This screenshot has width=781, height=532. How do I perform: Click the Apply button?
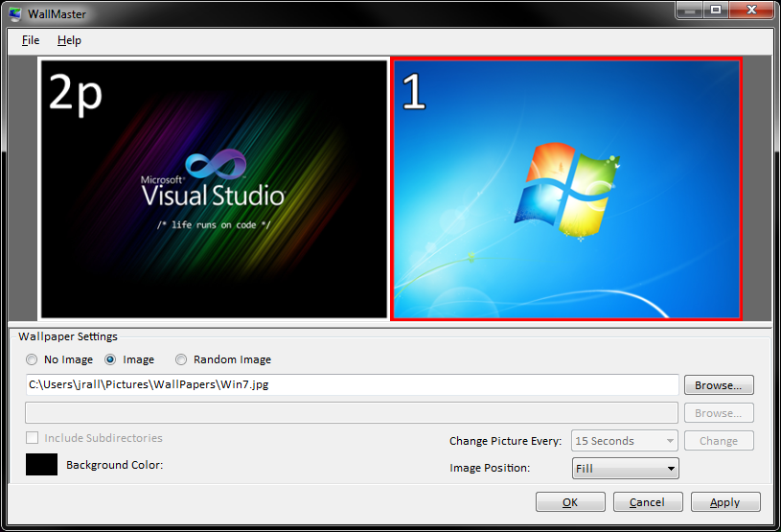point(725,502)
